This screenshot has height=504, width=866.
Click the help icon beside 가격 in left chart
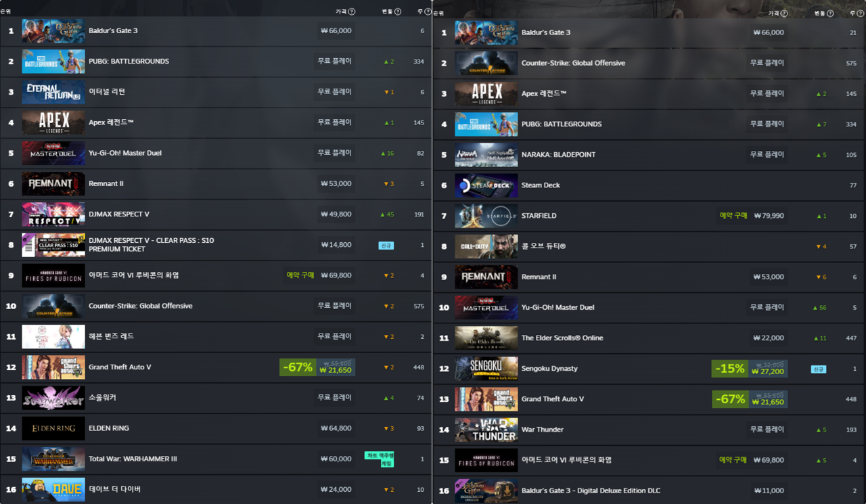point(351,12)
